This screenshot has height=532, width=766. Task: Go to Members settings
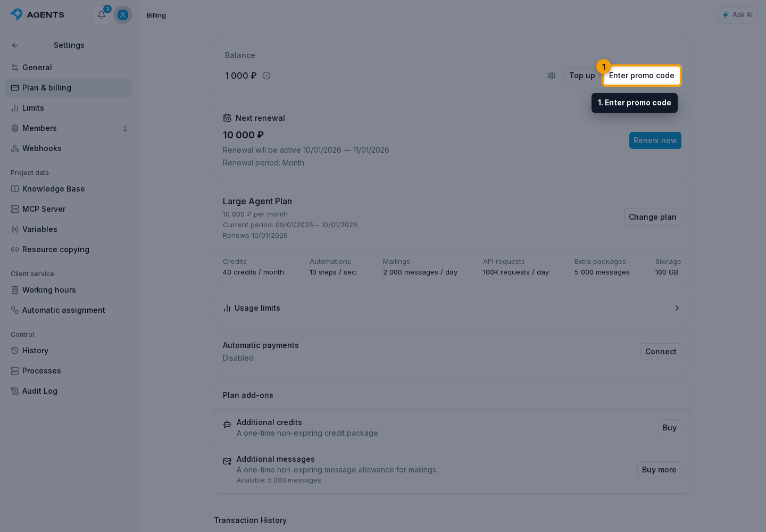69,128
